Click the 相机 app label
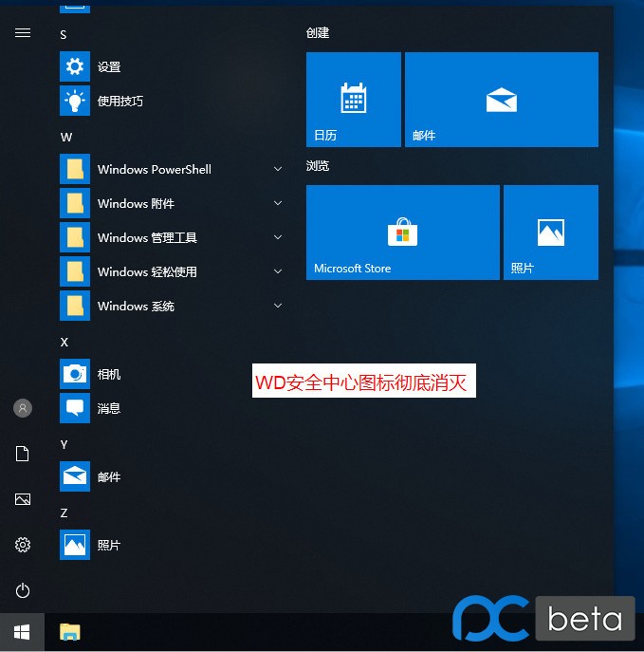Image resolution: width=644 pixels, height=652 pixels. click(109, 374)
